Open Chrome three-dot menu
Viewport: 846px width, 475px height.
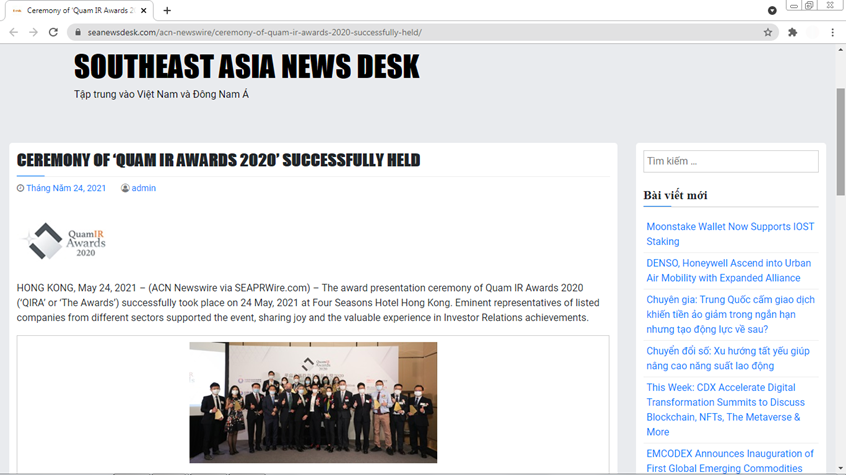pyautogui.click(x=833, y=32)
